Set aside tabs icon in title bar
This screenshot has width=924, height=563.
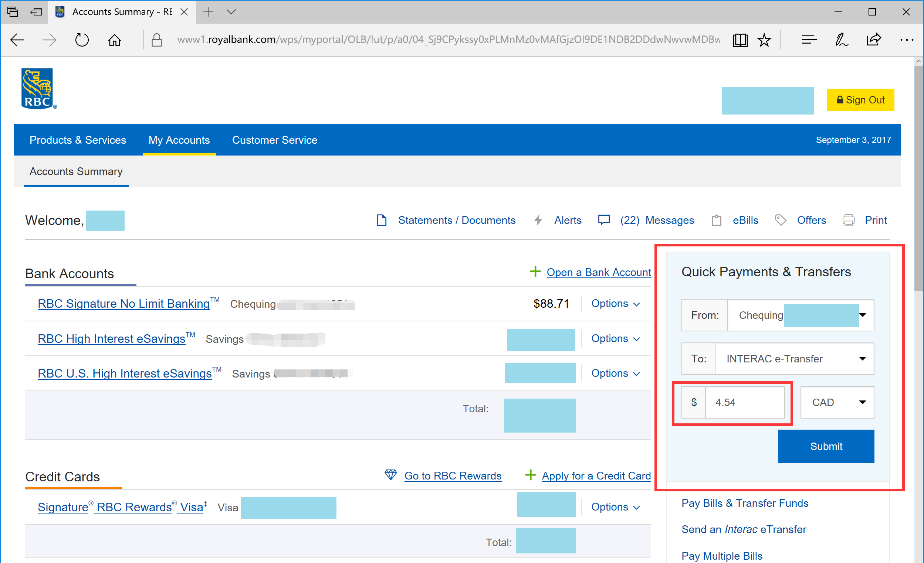point(36,12)
